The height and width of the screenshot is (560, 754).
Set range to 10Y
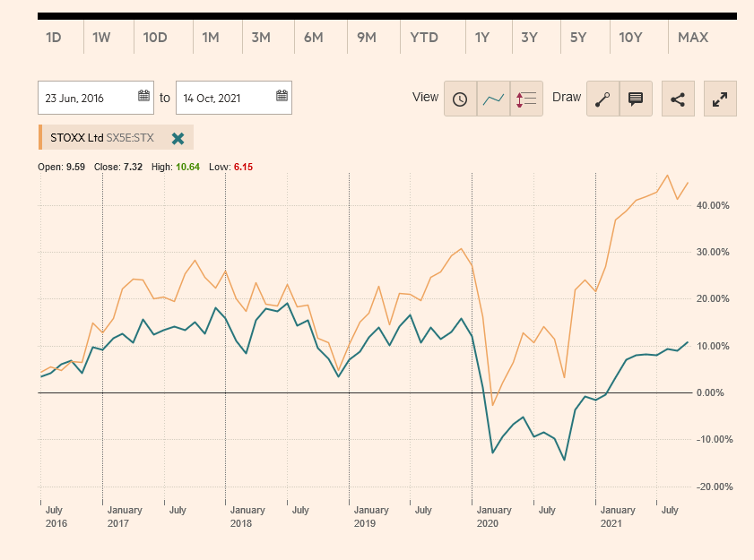coord(630,38)
